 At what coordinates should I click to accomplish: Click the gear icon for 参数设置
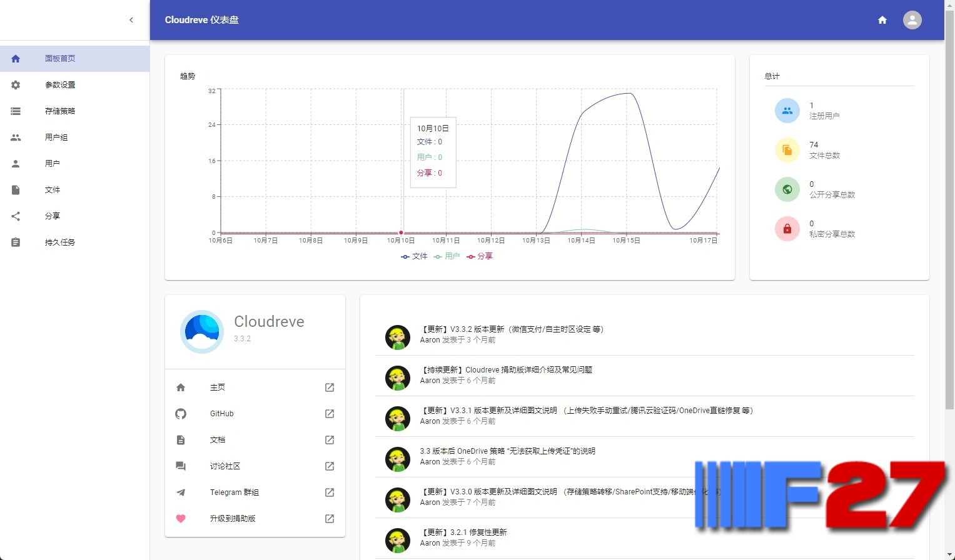[x=16, y=85]
